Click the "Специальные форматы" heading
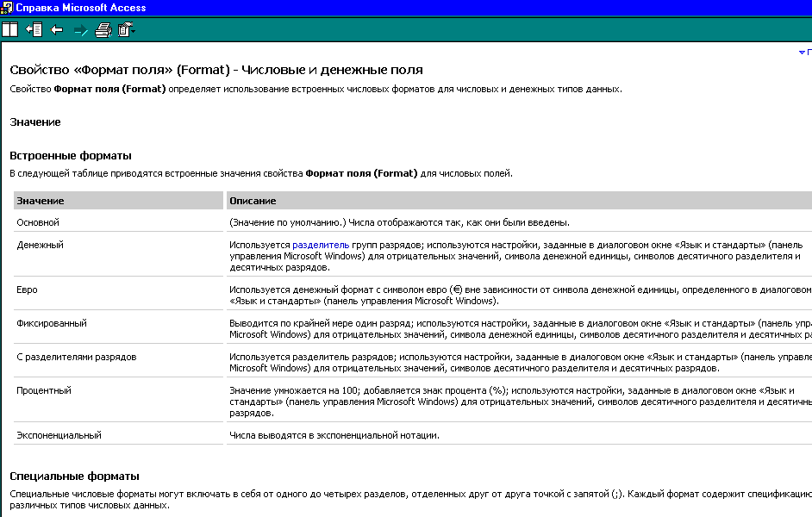The image size is (812, 517). click(75, 477)
